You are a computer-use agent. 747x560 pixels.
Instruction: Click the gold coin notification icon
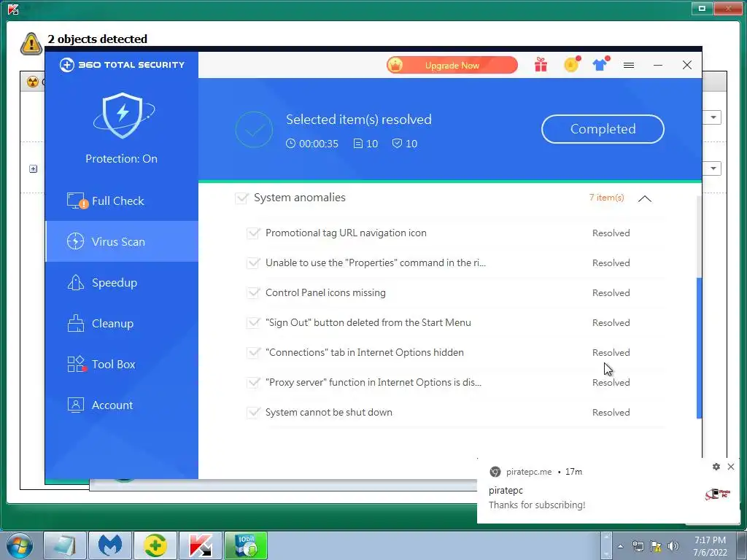572,64
